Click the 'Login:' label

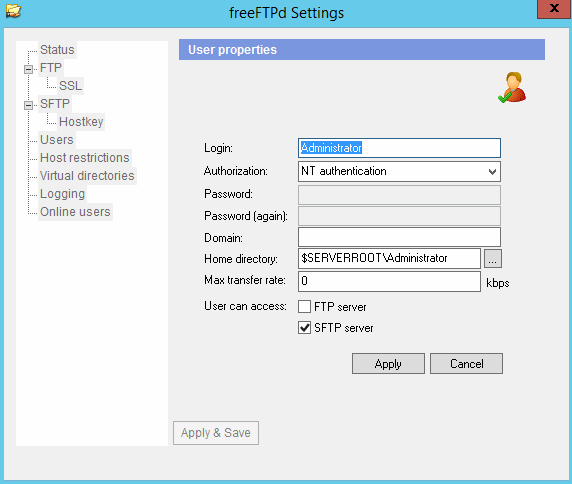(218, 148)
